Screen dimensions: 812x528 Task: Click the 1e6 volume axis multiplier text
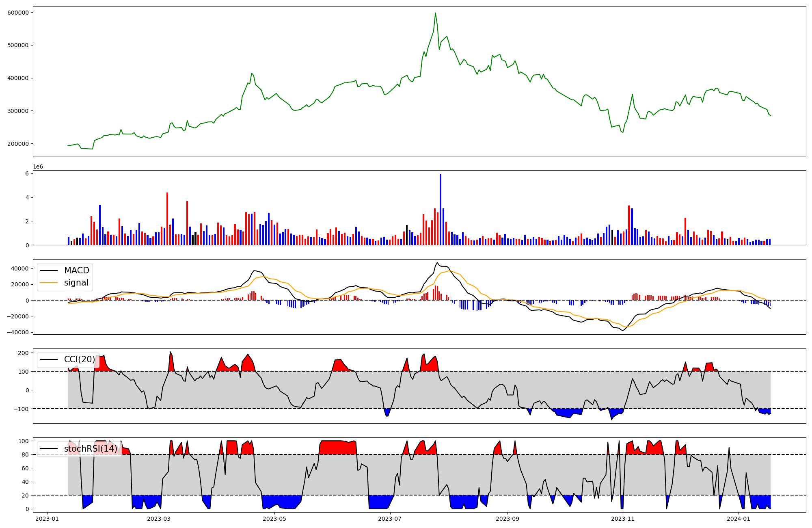[x=38, y=167]
